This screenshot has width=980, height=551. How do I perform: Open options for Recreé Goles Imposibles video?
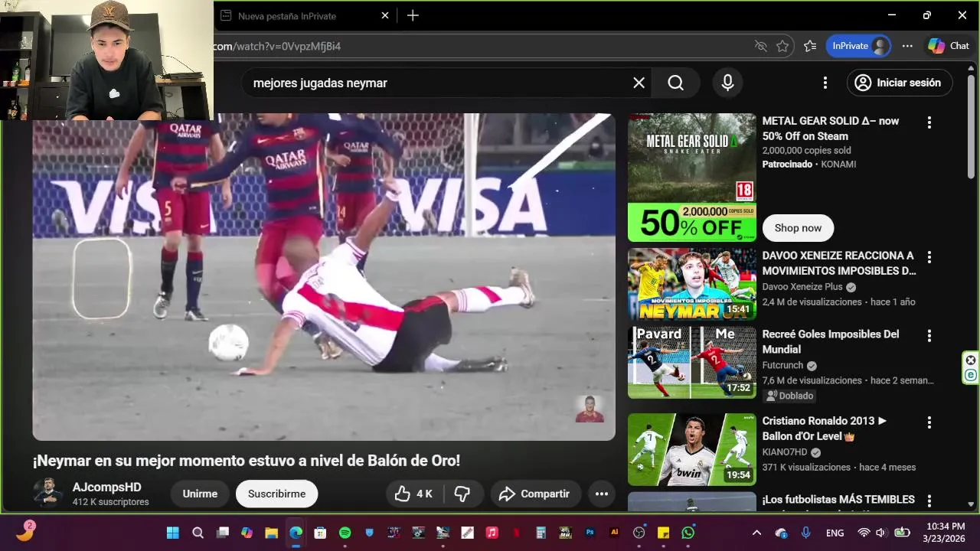coord(929,336)
